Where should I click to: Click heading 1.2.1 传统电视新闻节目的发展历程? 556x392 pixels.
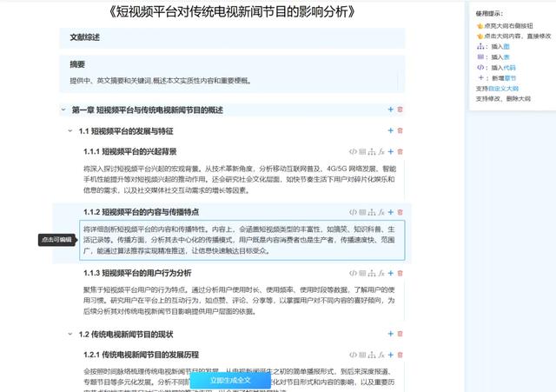point(141,355)
